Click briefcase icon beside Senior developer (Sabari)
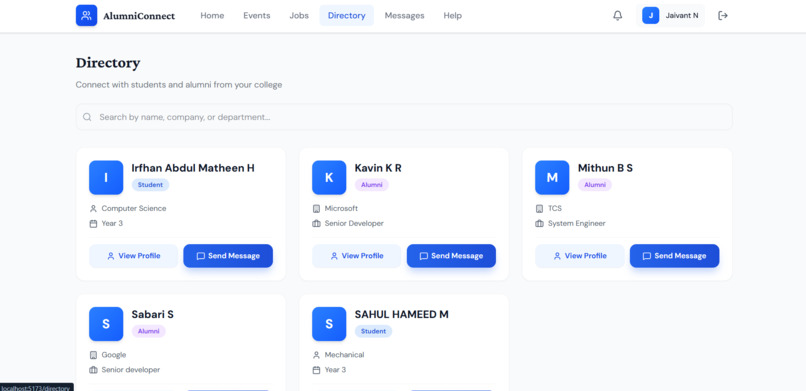The height and width of the screenshot is (391, 806). 93,370
